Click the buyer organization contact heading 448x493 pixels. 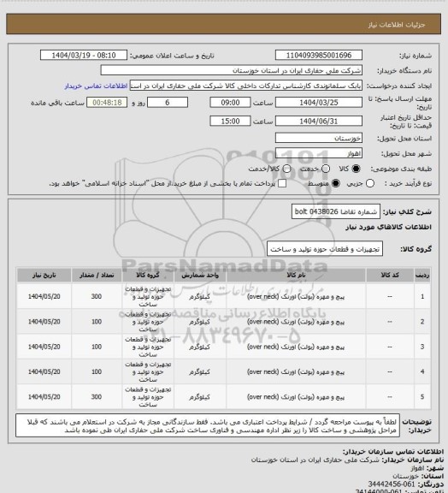393,452
